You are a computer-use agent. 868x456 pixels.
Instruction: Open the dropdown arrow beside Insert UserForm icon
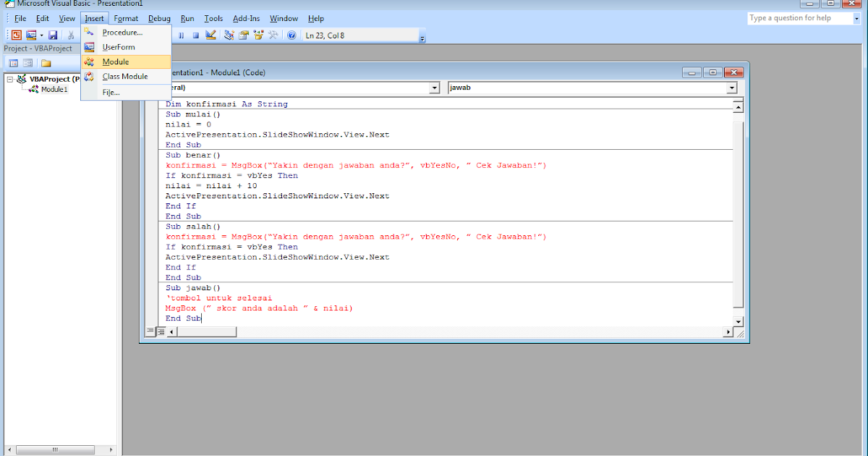42,35
